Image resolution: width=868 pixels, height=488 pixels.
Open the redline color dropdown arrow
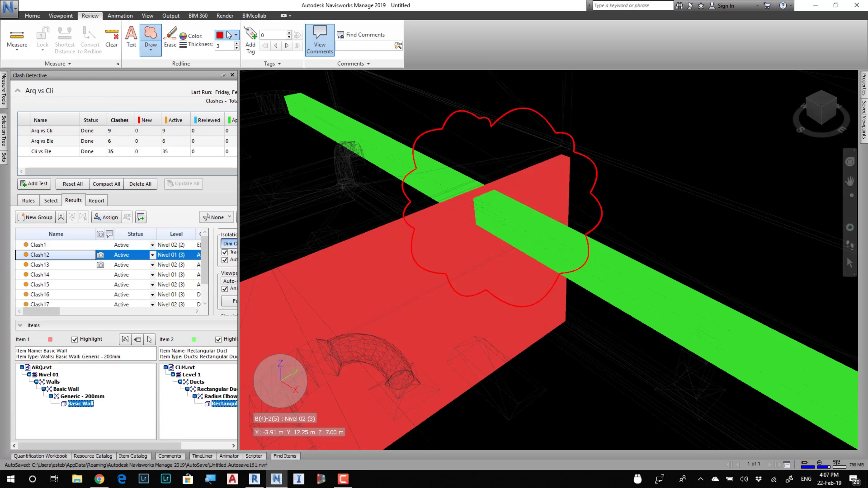pos(236,35)
